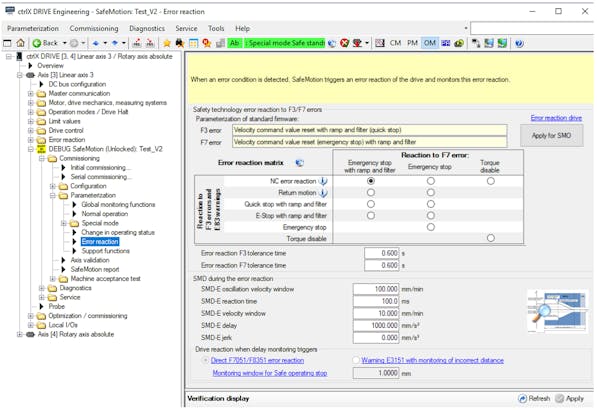Click the greyed-out Forward navigation icon
The image size is (597, 410).
pyautogui.click(x=74, y=43)
